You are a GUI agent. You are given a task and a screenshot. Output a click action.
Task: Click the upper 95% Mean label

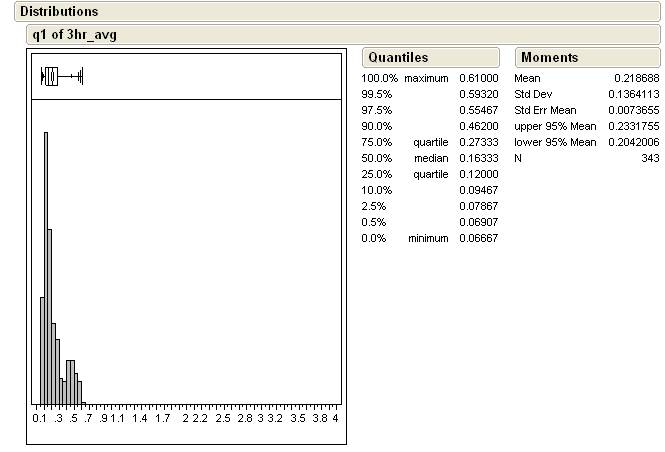tap(555, 126)
